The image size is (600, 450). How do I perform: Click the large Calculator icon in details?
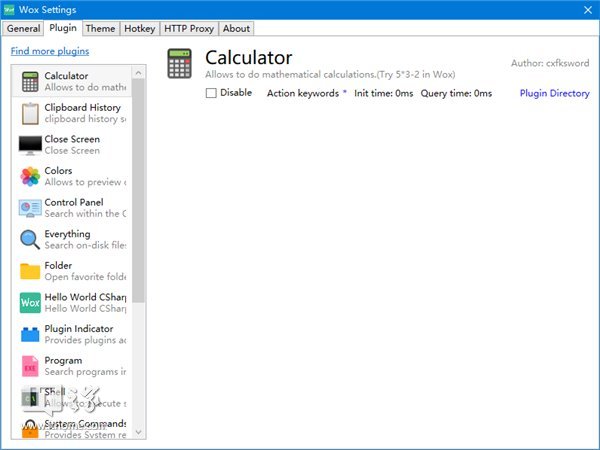(179, 64)
